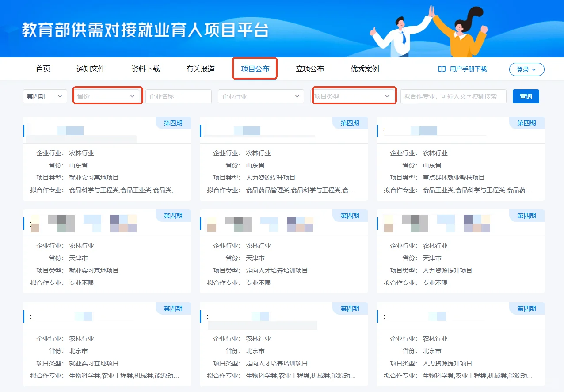Navigate to 有关报道

click(x=200, y=69)
